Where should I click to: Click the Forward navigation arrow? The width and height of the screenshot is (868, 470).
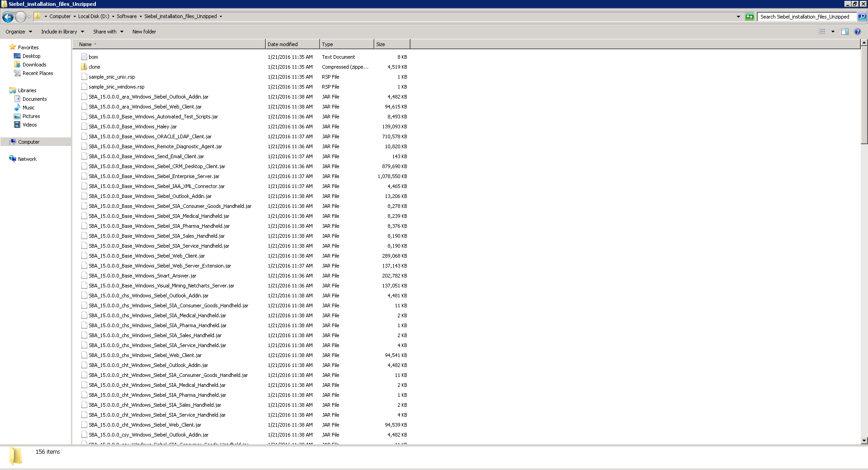tap(20, 17)
